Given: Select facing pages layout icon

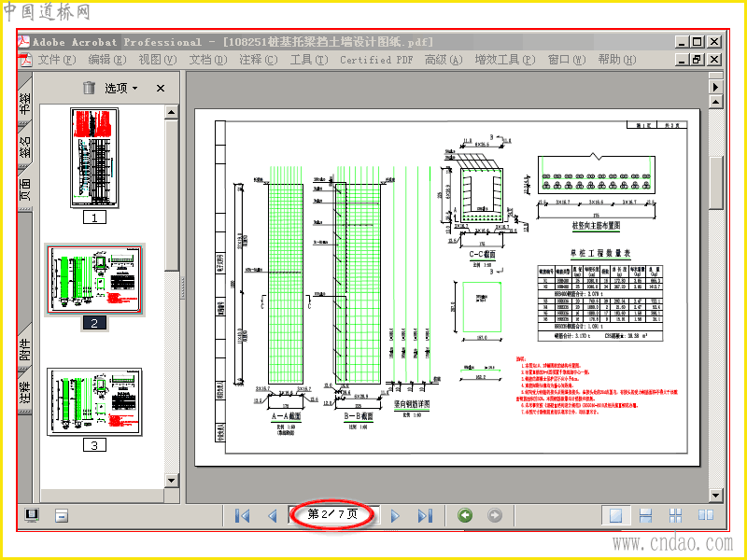Looking at the screenshot, I should 706,515.
